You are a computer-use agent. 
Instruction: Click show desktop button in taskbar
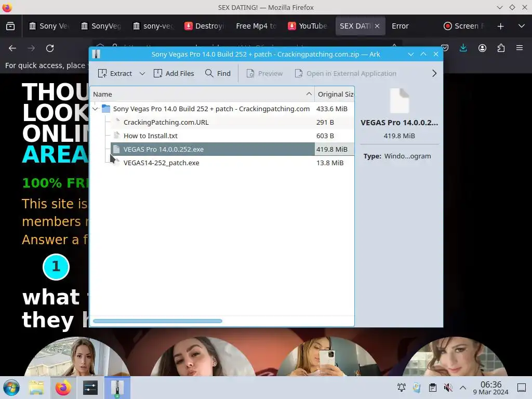point(522,388)
